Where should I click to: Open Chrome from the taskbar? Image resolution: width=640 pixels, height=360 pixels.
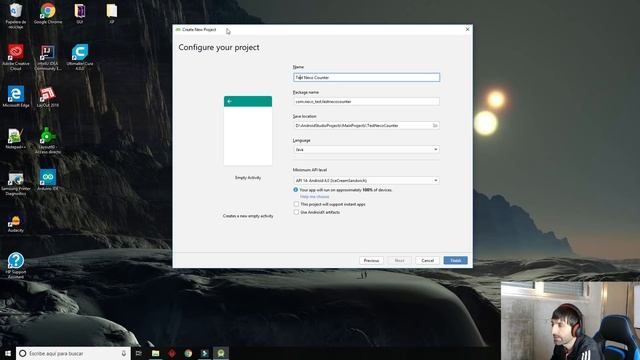[x=188, y=353]
